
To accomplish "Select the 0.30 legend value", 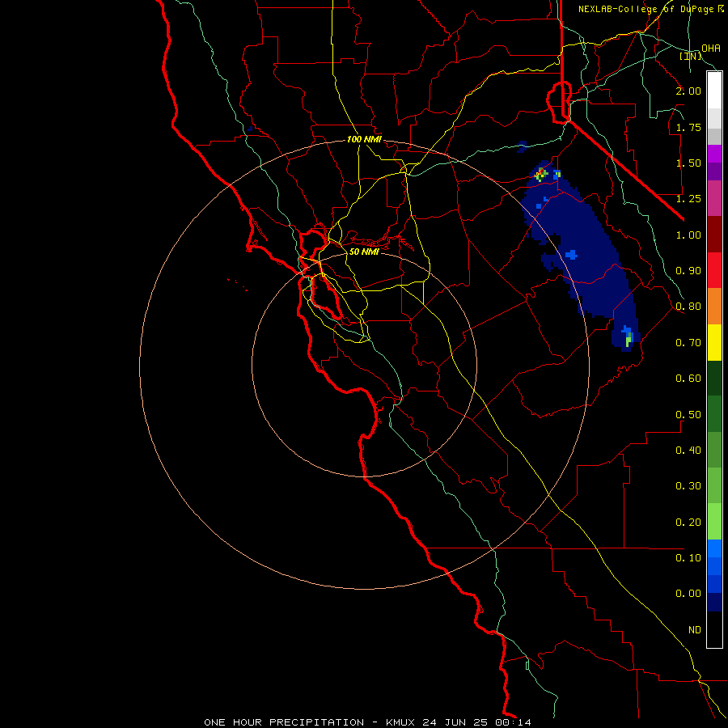I will tap(688, 486).
